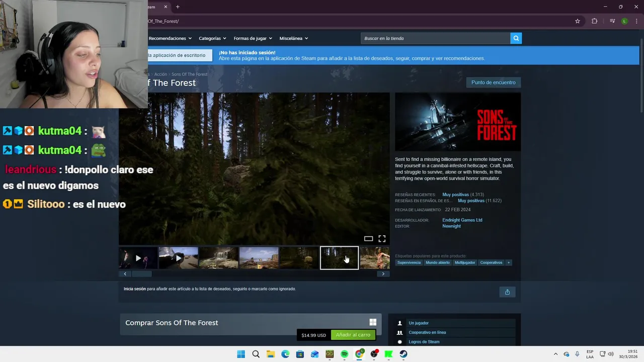Click the Buscar en la tienda field
This screenshot has height=362, width=644.
[x=435, y=38]
